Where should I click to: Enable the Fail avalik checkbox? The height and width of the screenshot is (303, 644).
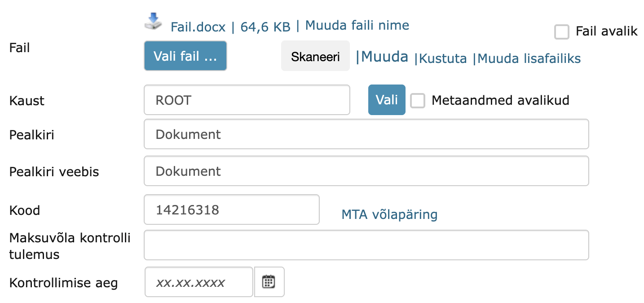pos(562,32)
